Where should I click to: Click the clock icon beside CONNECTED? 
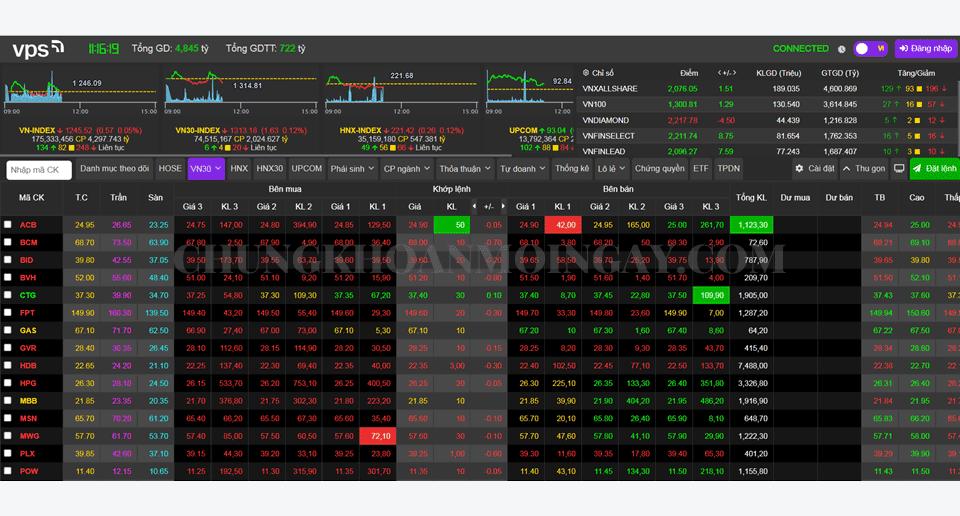[841, 49]
